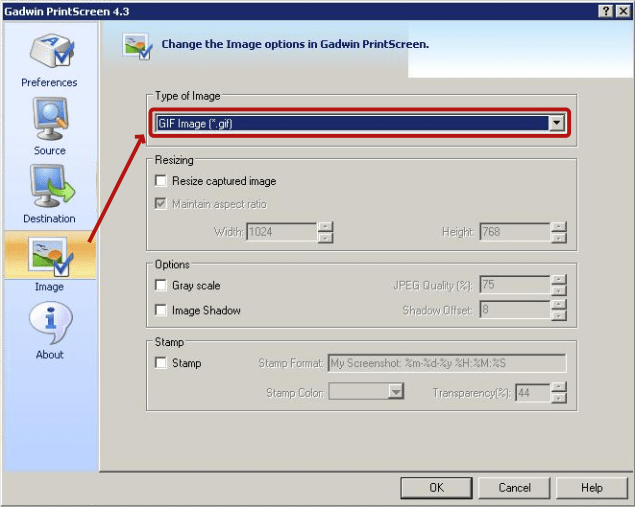
Task: Select the GIF Image (*.gif) combo box
Action: tap(360, 123)
